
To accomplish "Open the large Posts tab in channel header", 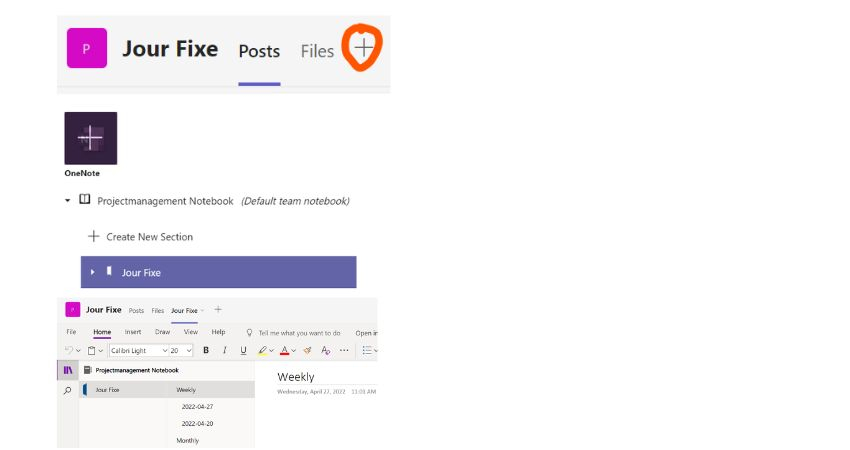I will (259, 51).
